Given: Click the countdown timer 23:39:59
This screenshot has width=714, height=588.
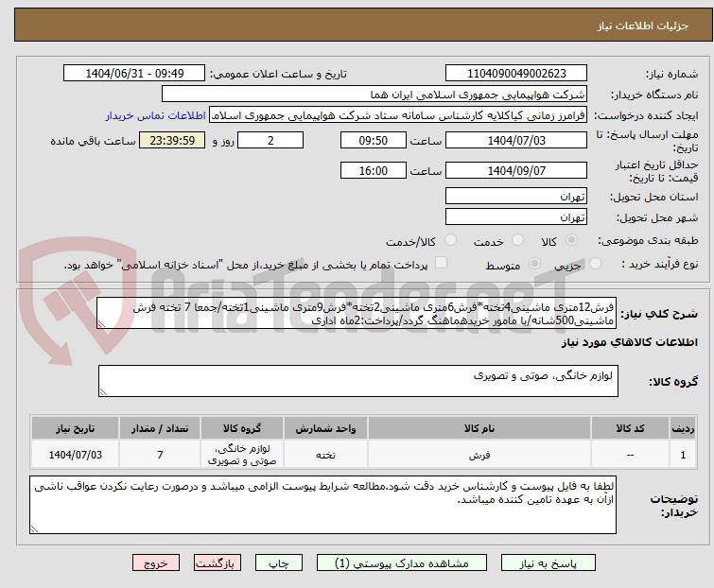Looking at the screenshot, I should point(172,140).
